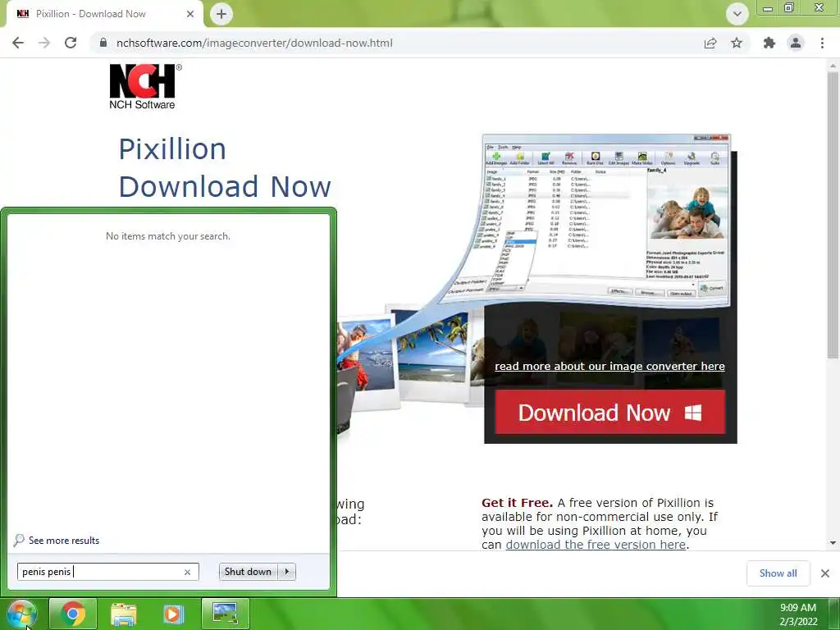Open Chrome from the taskbar

(x=73, y=614)
